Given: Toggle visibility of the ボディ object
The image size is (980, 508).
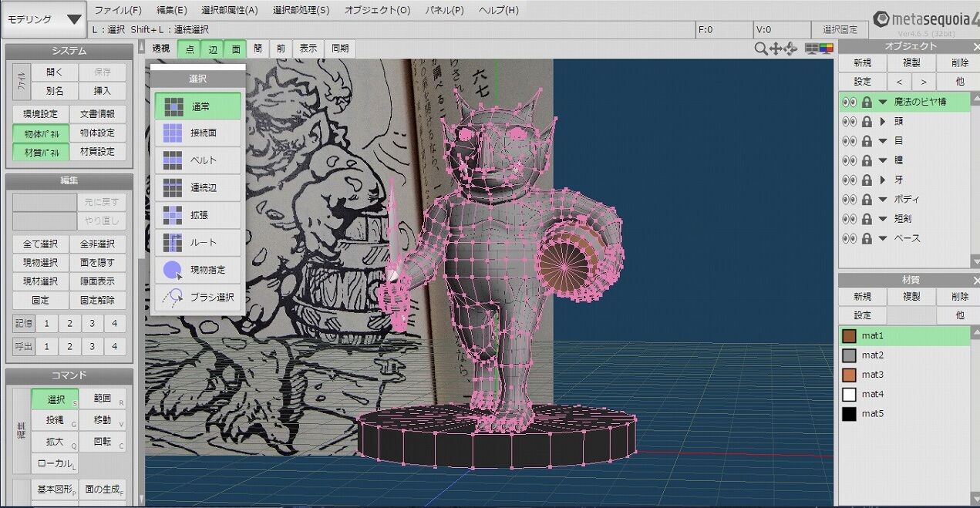Looking at the screenshot, I should (850, 199).
